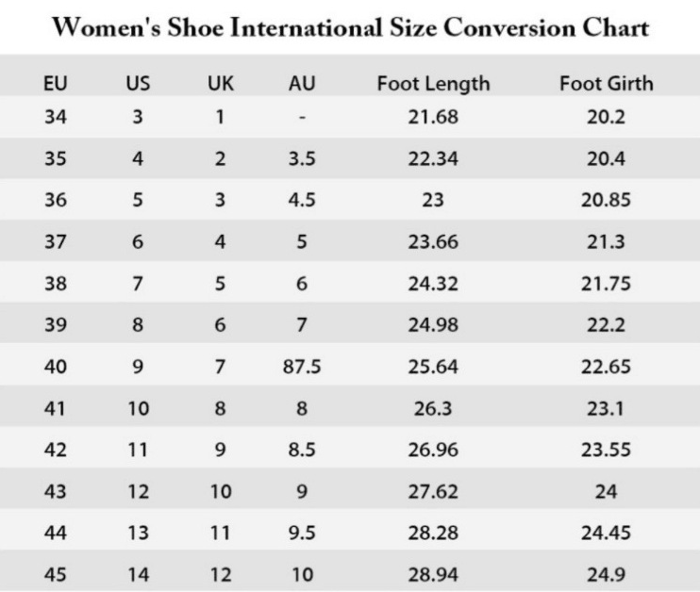The width and height of the screenshot is (700, 592).
Task: Select the Foot Length column header
Action: click(433, 83)
